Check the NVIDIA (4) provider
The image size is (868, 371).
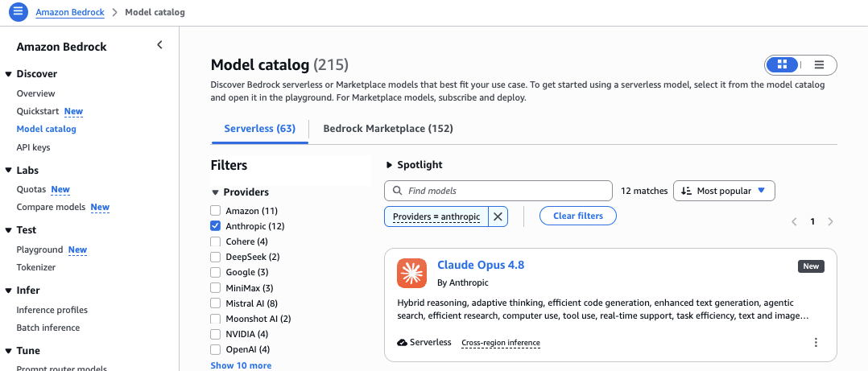pos(215,335)
